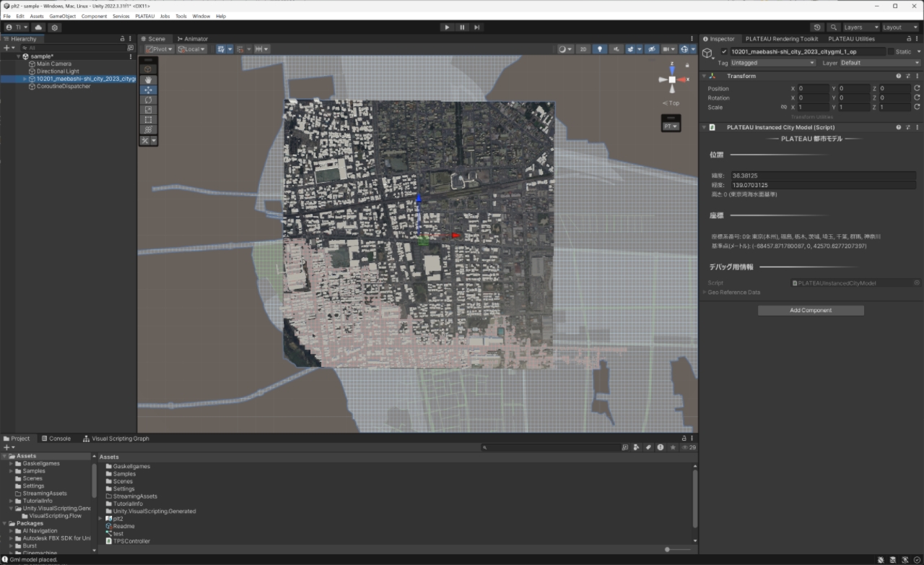Click the Pause button
Image resolution: width=924 pixels, height=565 pixels.
[462, 27]
